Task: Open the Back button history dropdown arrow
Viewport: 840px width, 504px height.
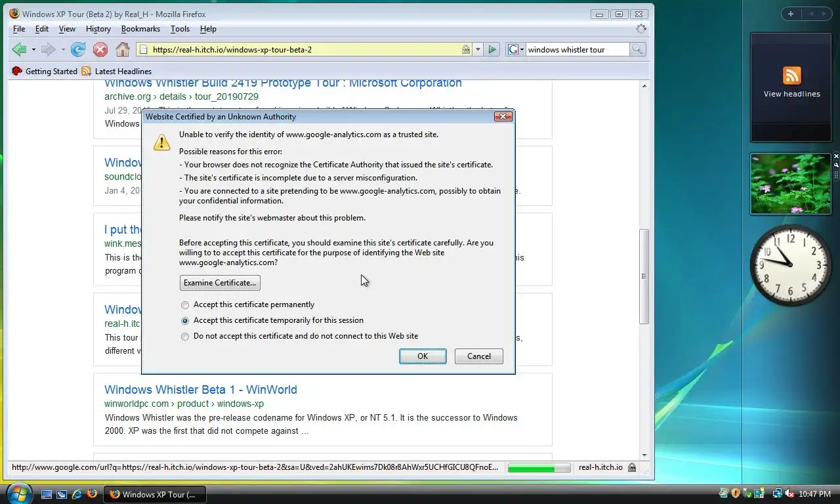Action: 33,50
